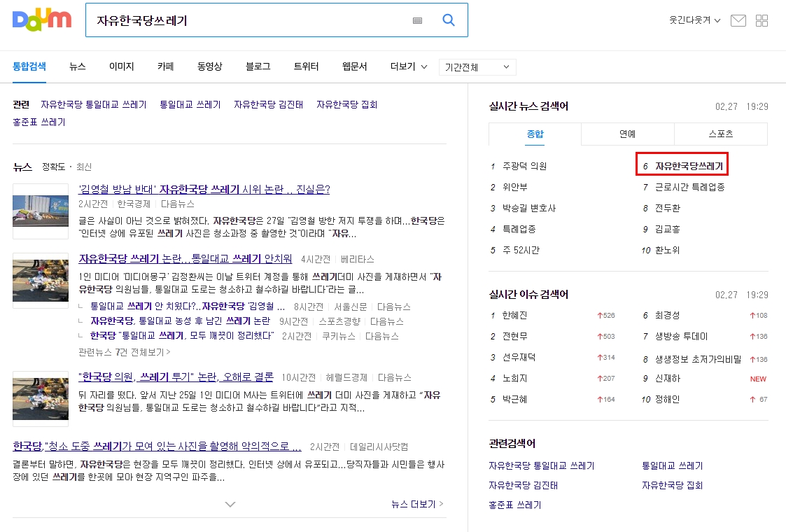Image resolution: width=786 pixels, height=532 pixels.
Task: Click in the search input field
Action: click(x=245, y=20)
